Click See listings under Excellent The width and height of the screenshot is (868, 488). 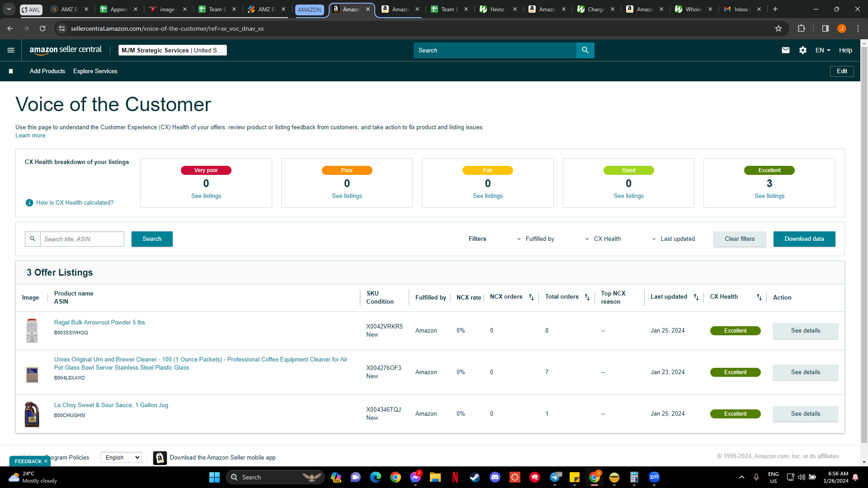(769, 196)
